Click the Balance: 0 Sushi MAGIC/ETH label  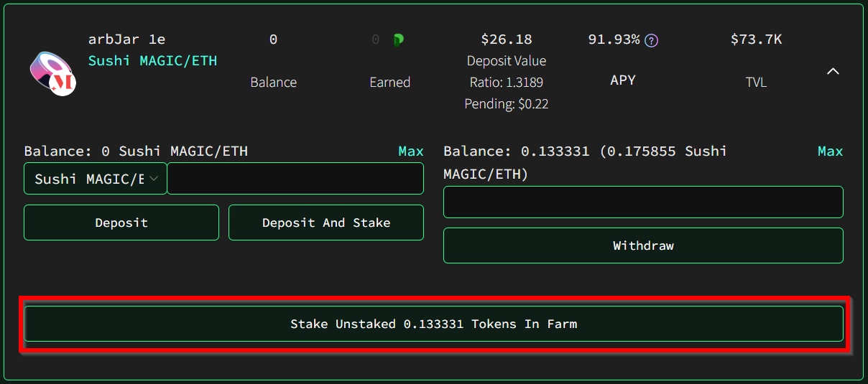point(136,151)
